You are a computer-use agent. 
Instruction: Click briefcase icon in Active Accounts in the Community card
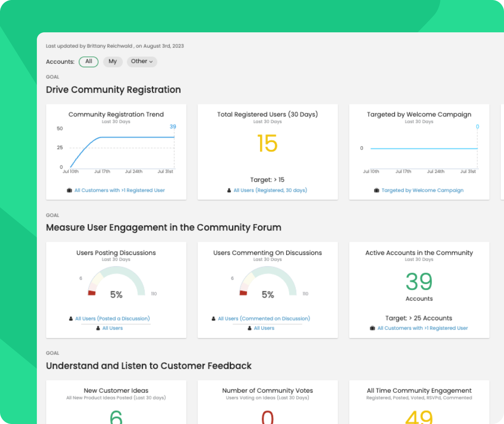coord(372,328)
